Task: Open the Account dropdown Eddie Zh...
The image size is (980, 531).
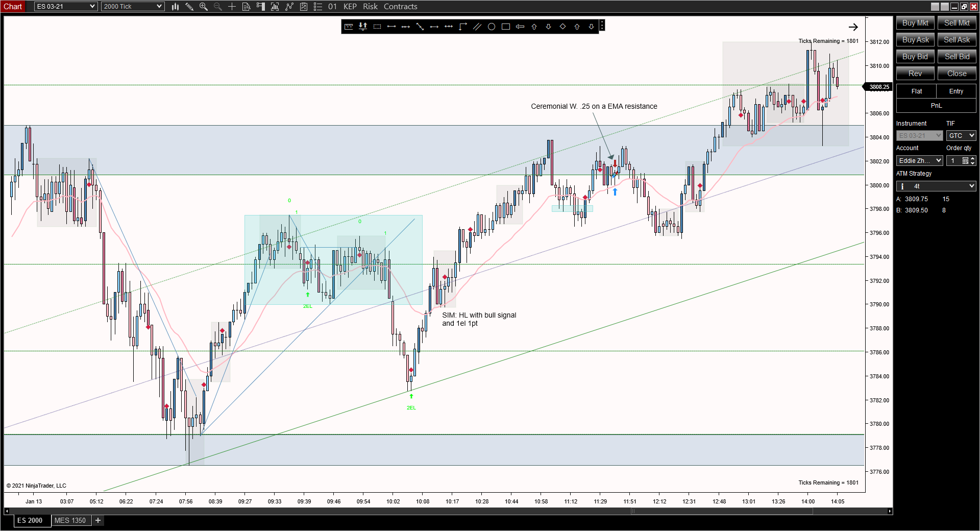Action: [920, 161]
